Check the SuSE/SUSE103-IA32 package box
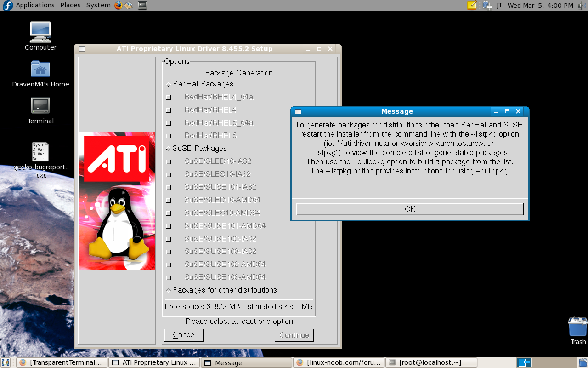Screen dimensions: 588x368 169,252
